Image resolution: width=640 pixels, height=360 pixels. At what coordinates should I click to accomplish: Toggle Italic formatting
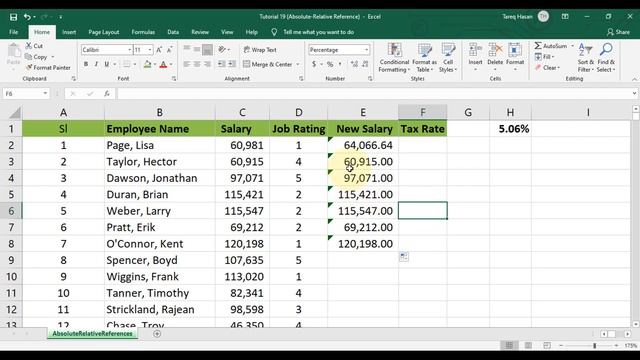(96, 64)
